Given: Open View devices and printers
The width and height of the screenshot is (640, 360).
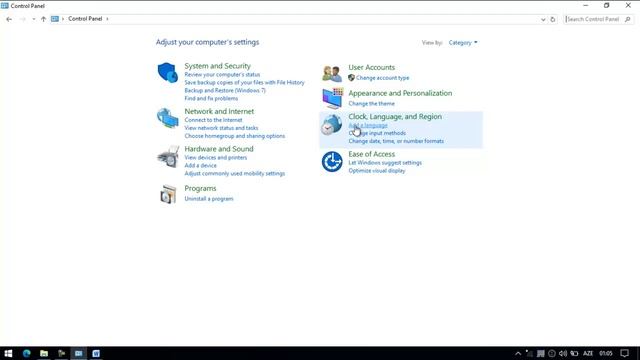Looking at the screenshot, I should pyautogui.click(x=216, y=158).
